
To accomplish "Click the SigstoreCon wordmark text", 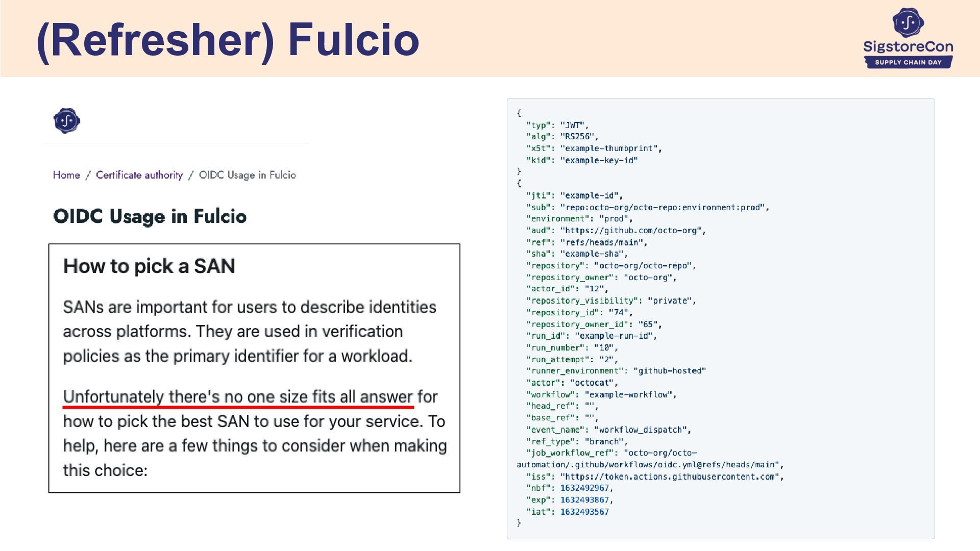I will [x=908, y=47].
